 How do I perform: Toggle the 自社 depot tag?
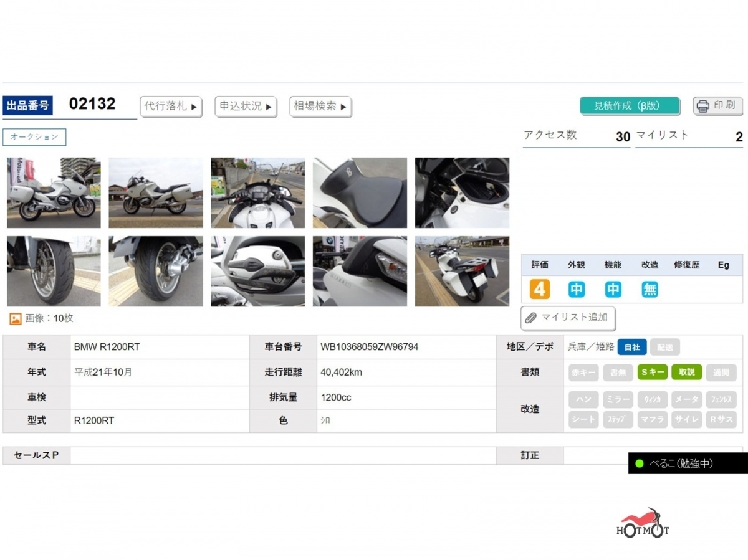click(632, 347)
